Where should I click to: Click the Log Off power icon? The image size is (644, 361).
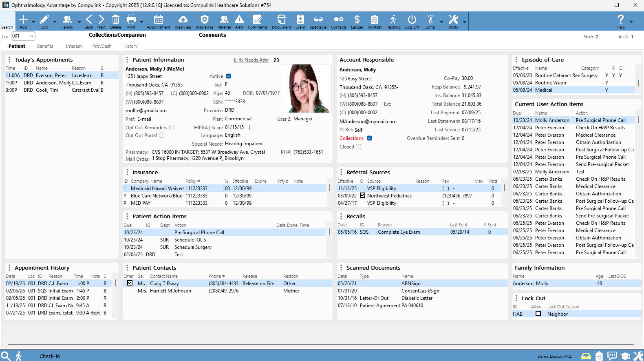(412, 21)
